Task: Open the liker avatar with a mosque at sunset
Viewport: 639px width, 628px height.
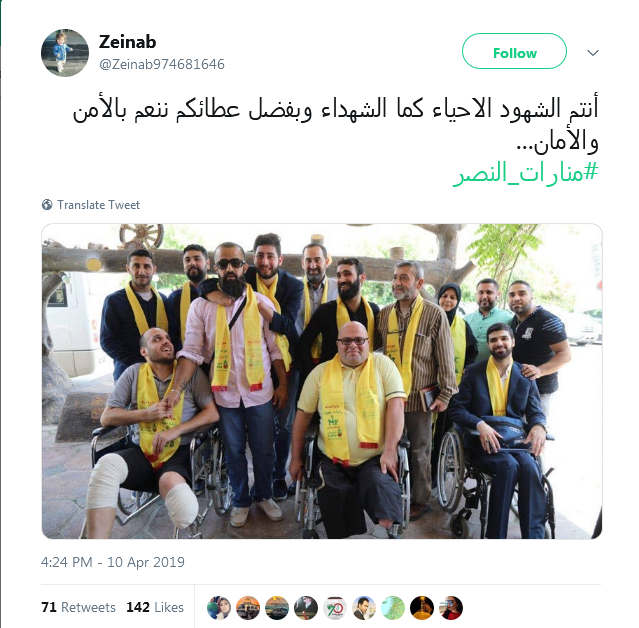Action: click(248, 608)
